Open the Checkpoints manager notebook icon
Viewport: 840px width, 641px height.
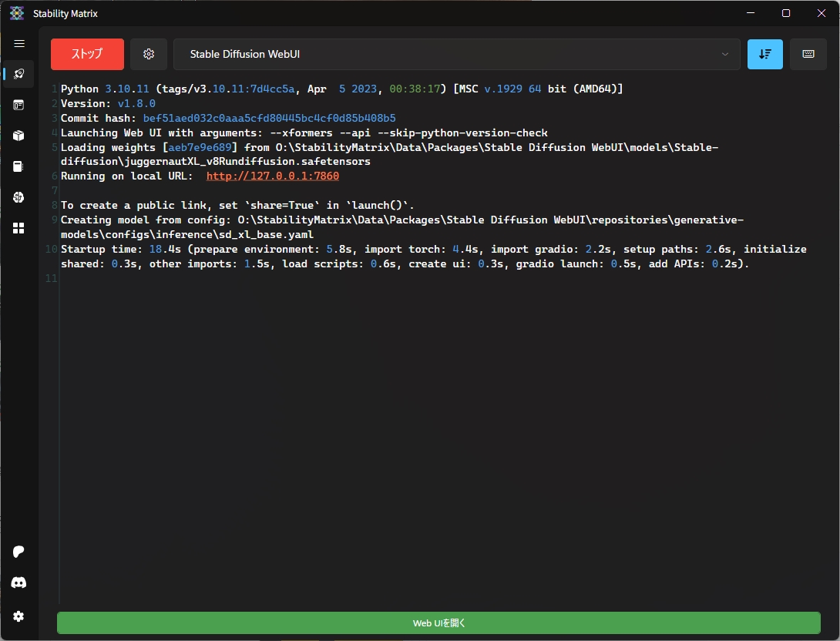point(19,166)
